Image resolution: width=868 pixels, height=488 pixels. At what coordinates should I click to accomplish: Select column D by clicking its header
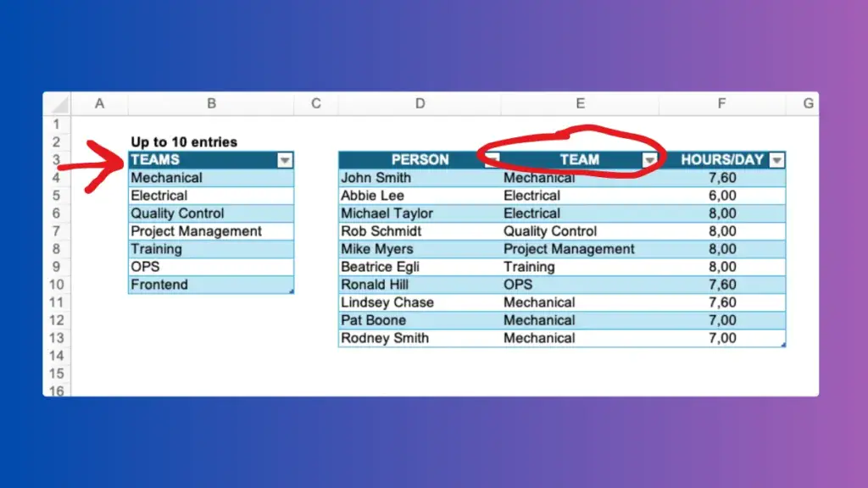click(420, 103)
